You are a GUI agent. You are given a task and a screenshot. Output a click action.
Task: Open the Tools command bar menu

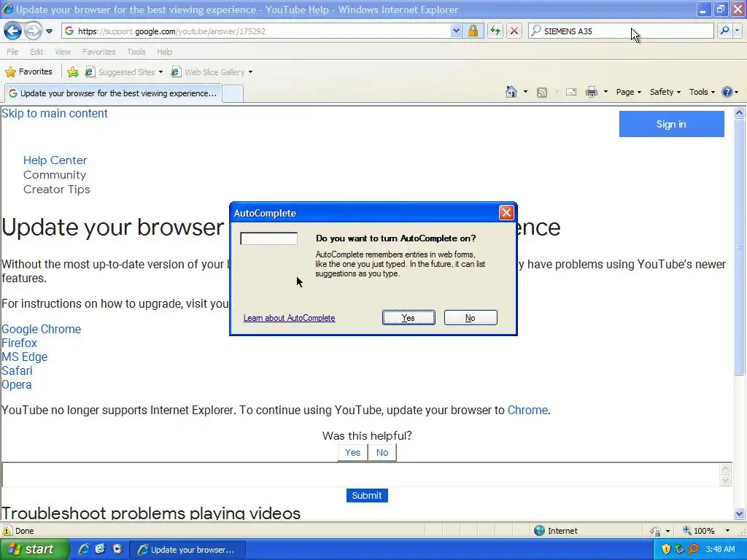[x=702, y=92]
